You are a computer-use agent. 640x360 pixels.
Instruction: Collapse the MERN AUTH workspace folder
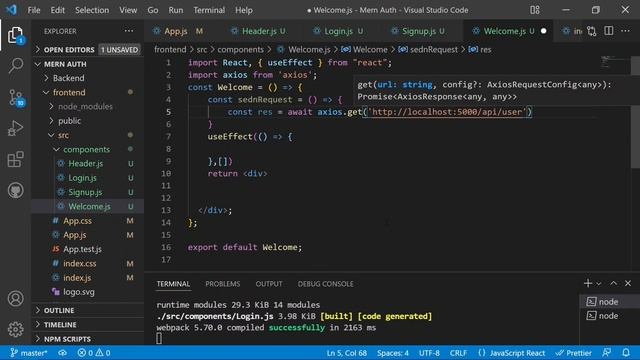[87, 64]
